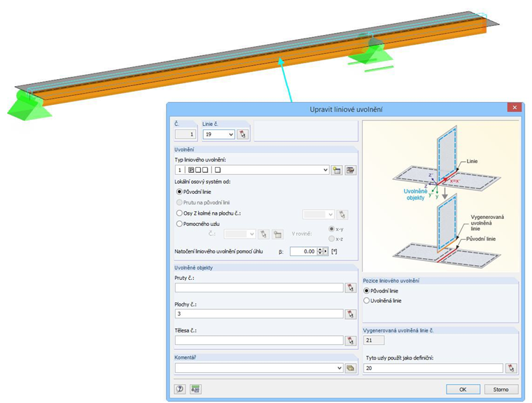The height and width of the screenshot is (403, 532).
Task: Confirm dialog with OK button
Action: (463, 390)
